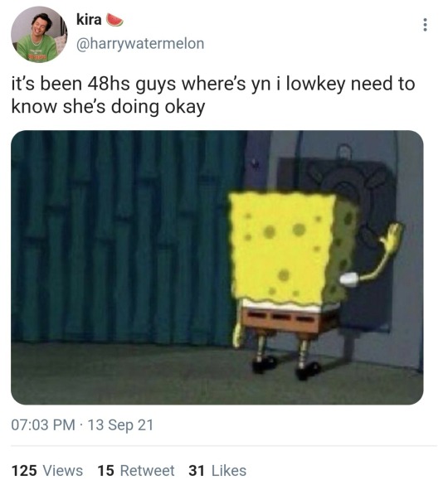Click the Views label
This screenshot has width=448, height=485.
click(x=63, y=470)
